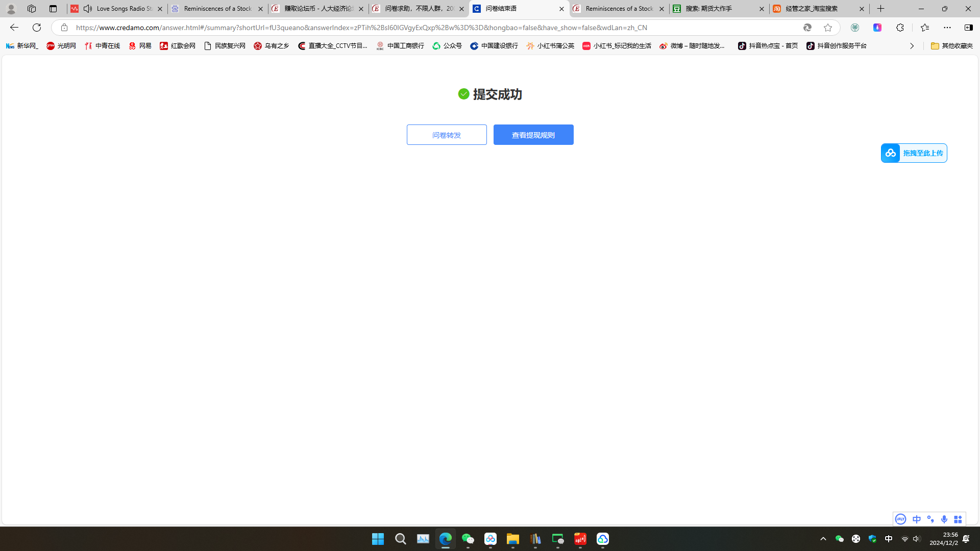
Task: Toggle Chinese input mode in IME bar
Action: (917, 519)
